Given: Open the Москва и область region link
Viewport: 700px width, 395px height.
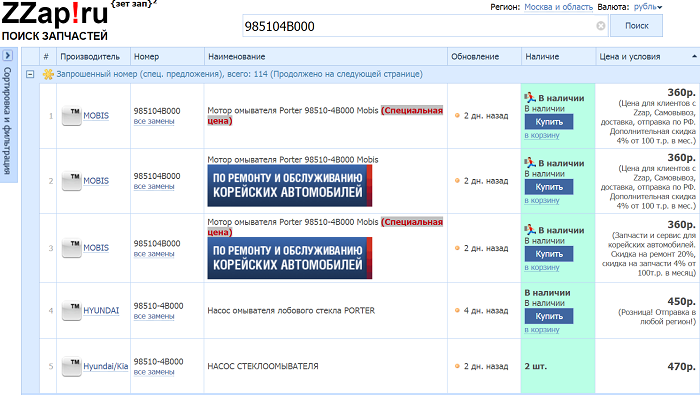Looking at the screenshot, I should click(558, 7).
